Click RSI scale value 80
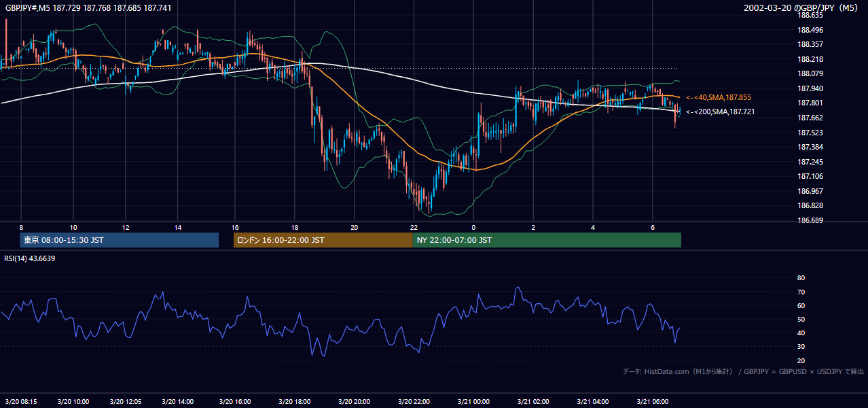868x408 pixels. tap(801, 278)
